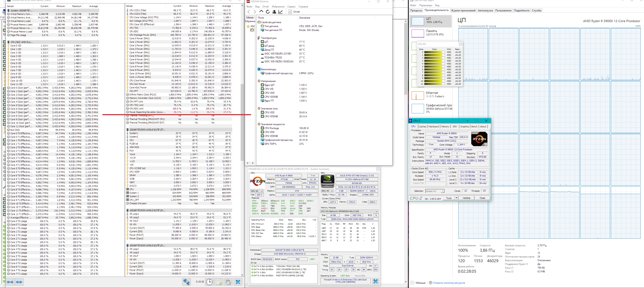The width and height of the screenshot is (644, 288).
Task: Open CPU-Z Bench tab
Action: [x=474, y=127]
